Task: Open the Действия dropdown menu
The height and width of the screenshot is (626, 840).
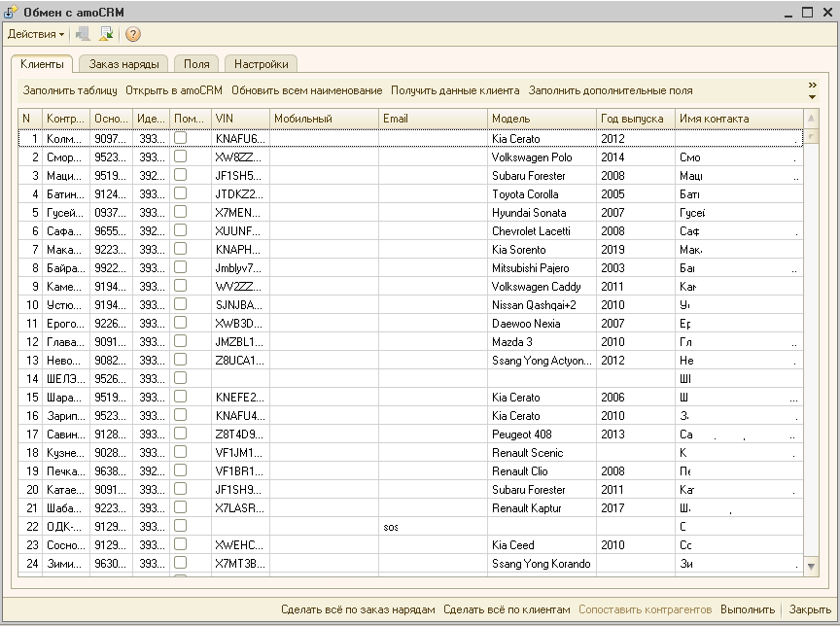Action: (x=35, y=34)
